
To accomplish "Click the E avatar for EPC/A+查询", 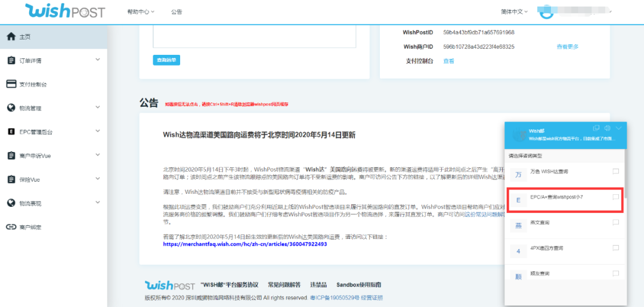I will point(518,200).
